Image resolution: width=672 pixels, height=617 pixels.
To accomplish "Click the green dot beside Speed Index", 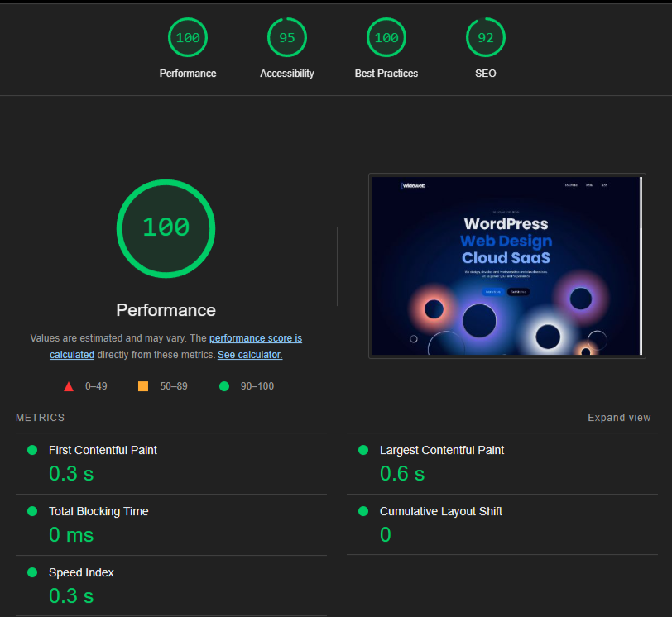I will (x=32, y=572).
